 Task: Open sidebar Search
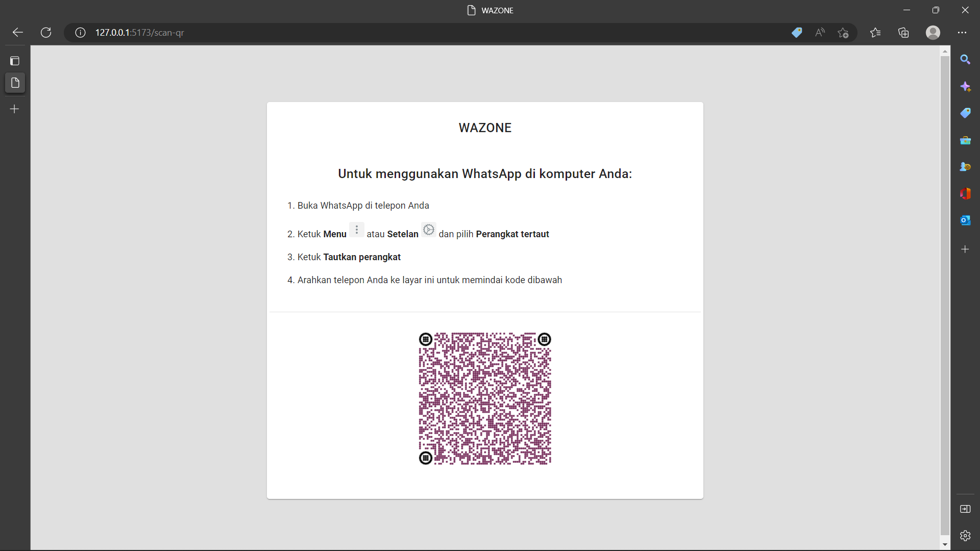coord(965,60)
